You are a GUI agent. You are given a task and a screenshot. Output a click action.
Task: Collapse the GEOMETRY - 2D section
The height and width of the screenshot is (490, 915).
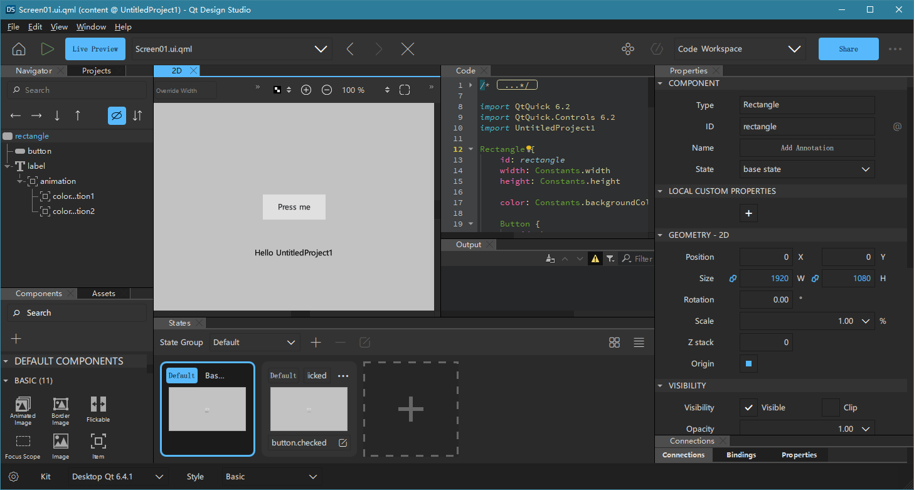[x=660, y=235]
